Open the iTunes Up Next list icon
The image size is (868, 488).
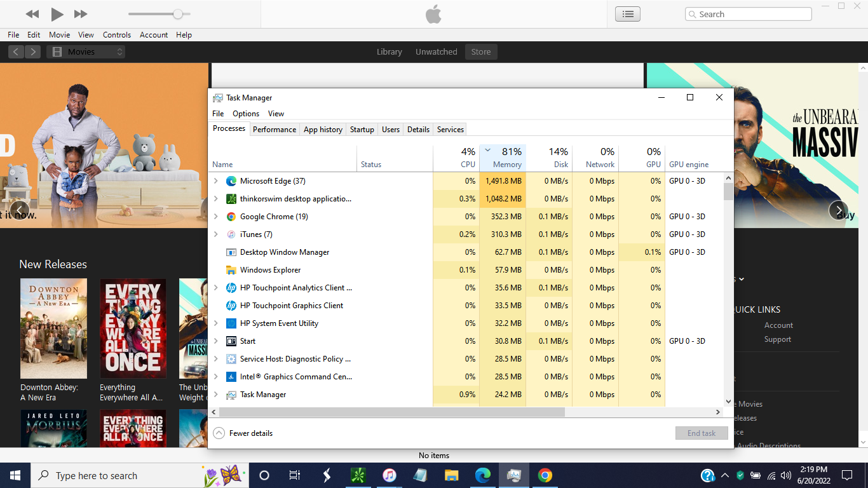(627, 14)
